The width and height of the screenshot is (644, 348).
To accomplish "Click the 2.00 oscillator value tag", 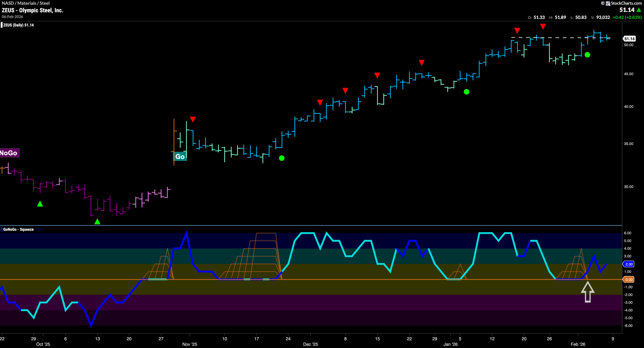I will 629,264.
